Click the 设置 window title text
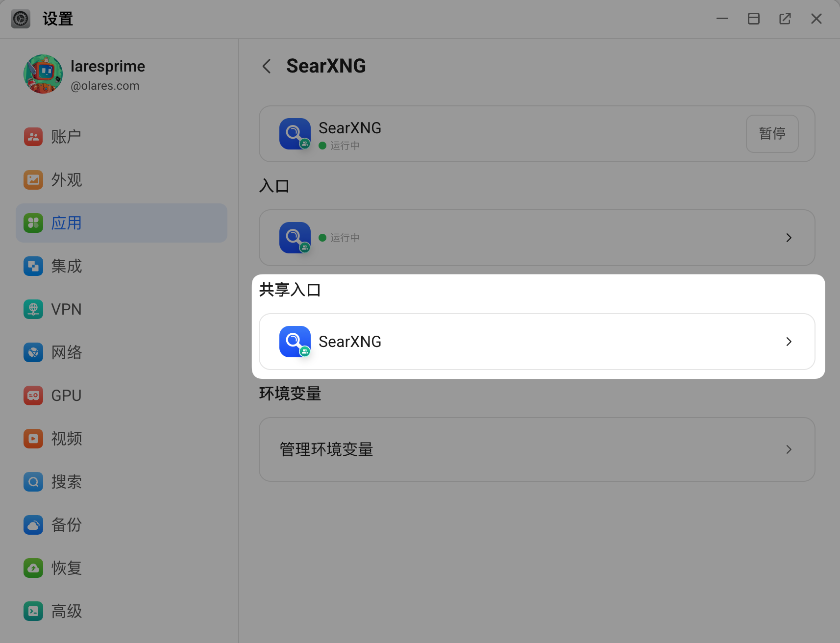Image resolution: width=840 pixels, height=643 pixels. 58,19
